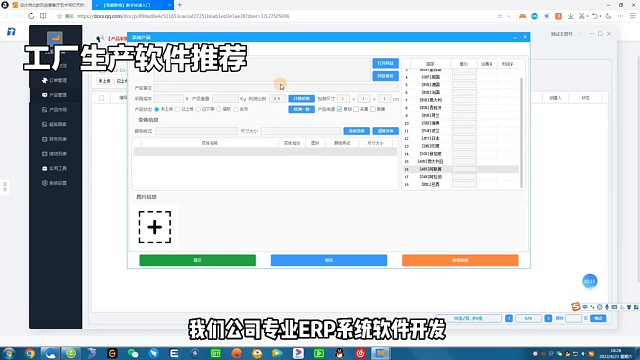Open the sidebar item above 实用工具
This screenshot has width=640, height=360.
(x=55, y=154)
